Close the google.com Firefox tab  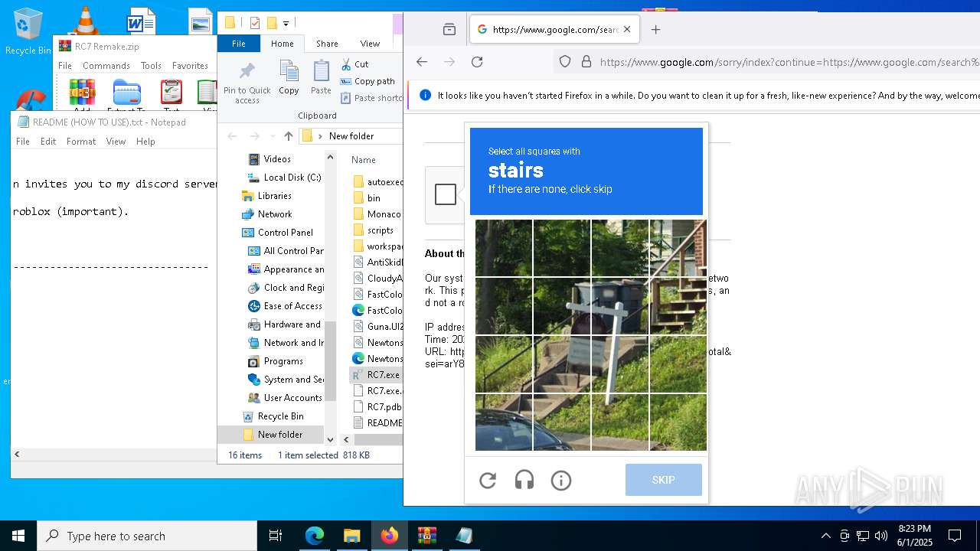coord(627,29)
